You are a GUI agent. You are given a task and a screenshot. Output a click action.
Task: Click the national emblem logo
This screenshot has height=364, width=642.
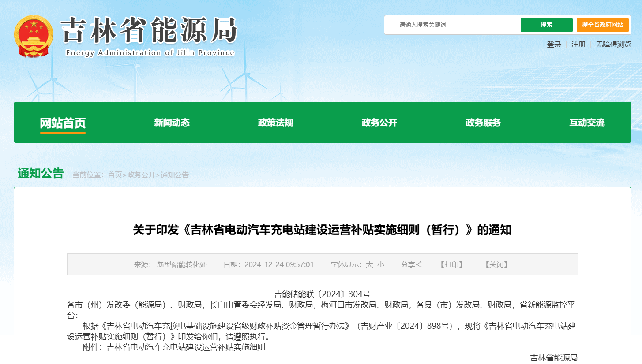[x=34, y=36]
